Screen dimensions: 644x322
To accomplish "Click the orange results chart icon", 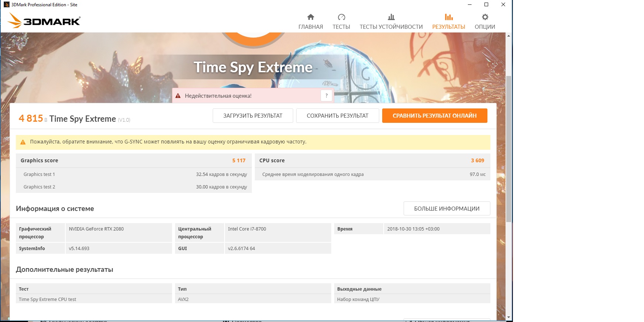I will point(449,17).
